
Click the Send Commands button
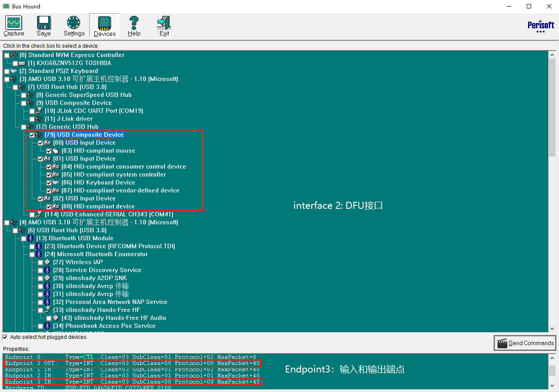tap(525, 343)
